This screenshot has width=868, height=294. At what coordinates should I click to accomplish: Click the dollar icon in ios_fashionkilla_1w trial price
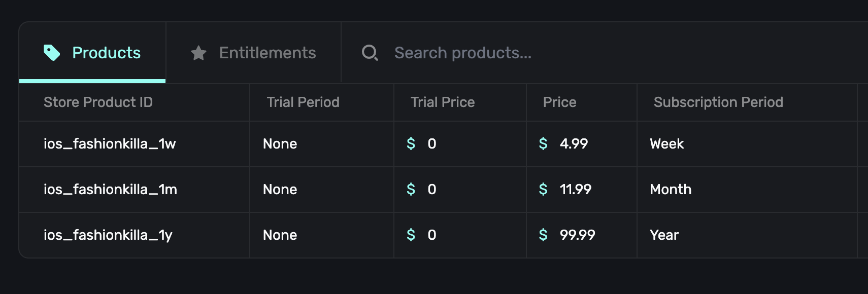pos(411,144)
